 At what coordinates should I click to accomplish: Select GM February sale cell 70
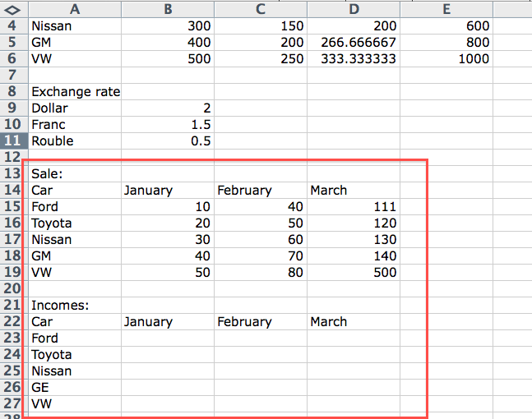(261, 256)
